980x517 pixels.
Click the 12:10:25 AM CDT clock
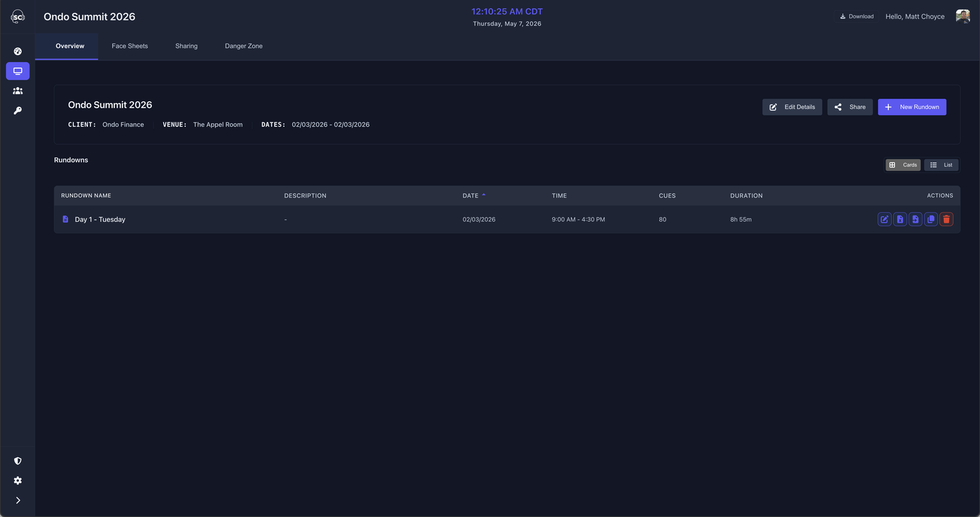coord(507,12)
